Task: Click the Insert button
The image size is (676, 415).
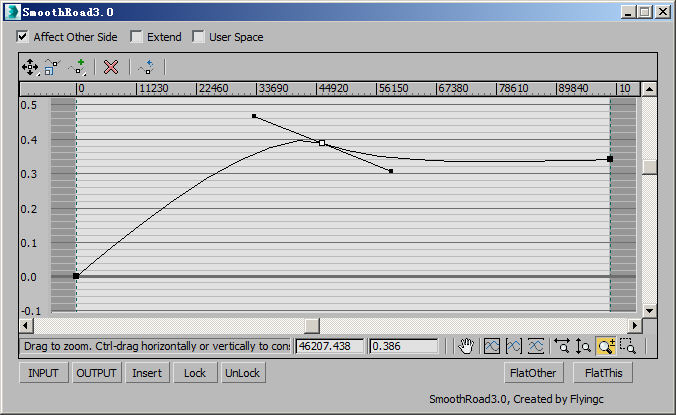Action: tap(147, 373)
